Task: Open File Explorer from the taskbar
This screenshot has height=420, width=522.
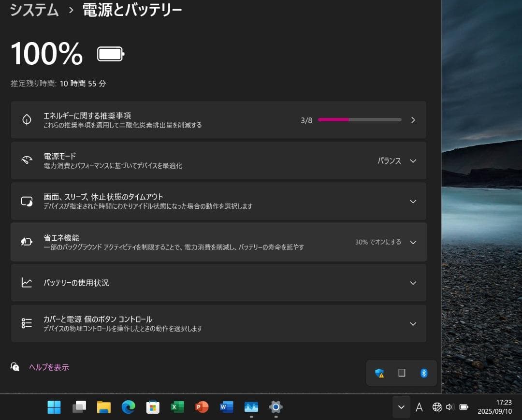Action: pyautogui.click(x=103, y=407)
